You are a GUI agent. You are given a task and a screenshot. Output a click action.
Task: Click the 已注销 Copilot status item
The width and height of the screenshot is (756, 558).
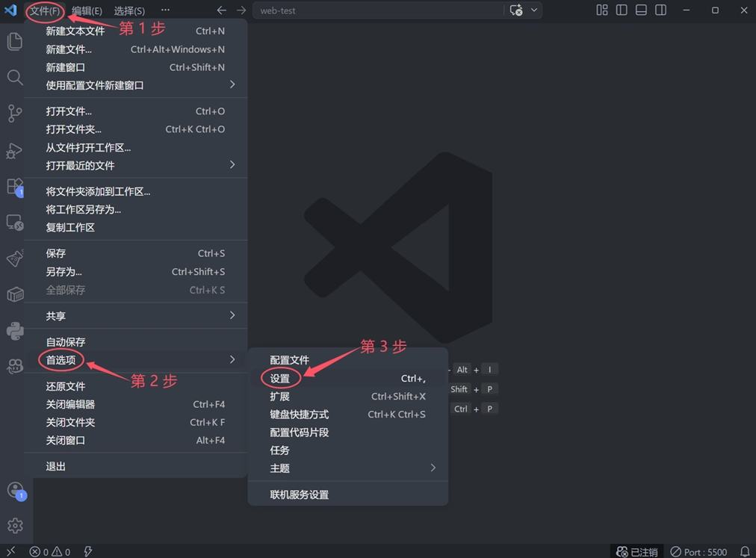(637, 552)
